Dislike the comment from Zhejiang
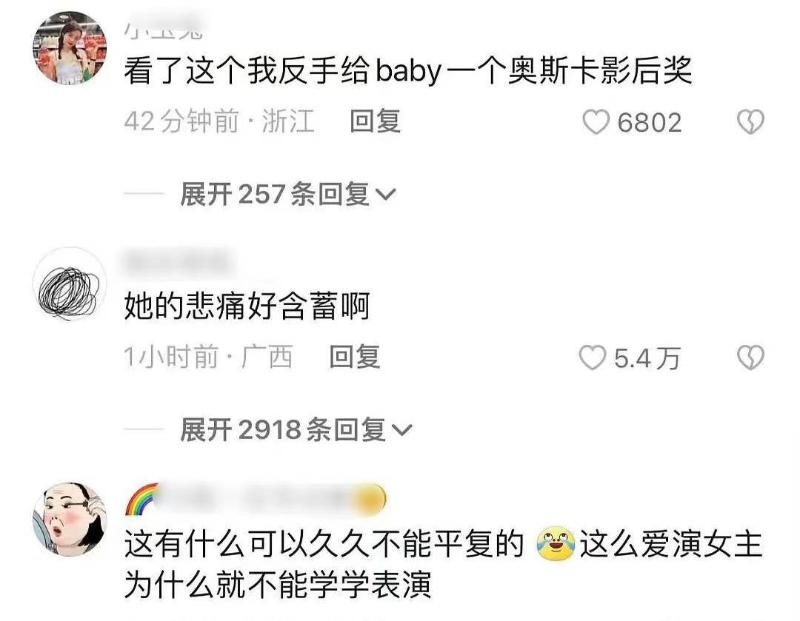800x621 pixels. pos(751,122)
